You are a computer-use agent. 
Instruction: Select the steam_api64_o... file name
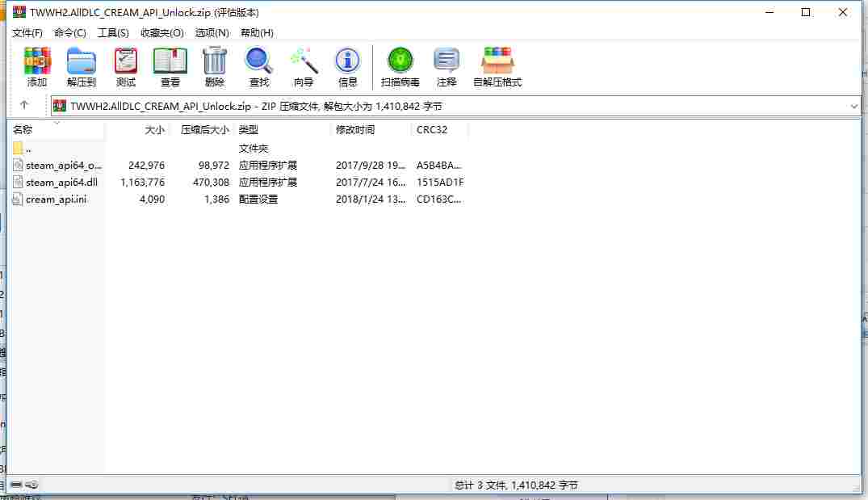pyautogui.click(x=64, y=165)
